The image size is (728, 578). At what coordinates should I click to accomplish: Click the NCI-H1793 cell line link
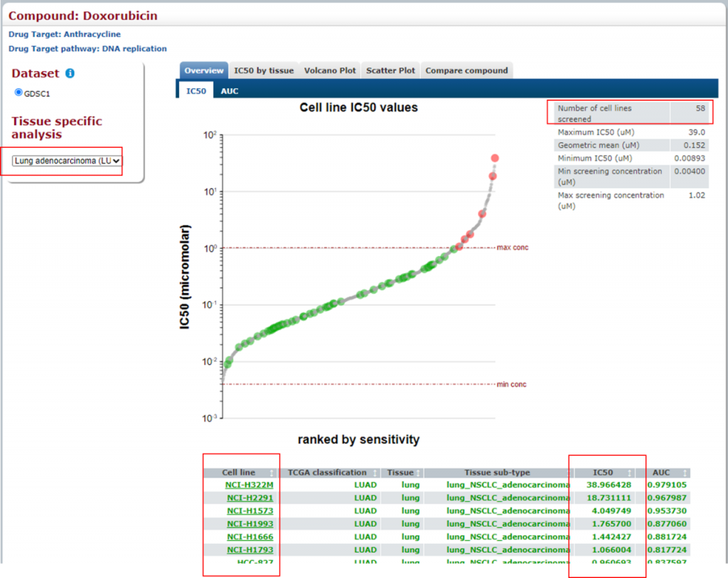pos(250,550)
